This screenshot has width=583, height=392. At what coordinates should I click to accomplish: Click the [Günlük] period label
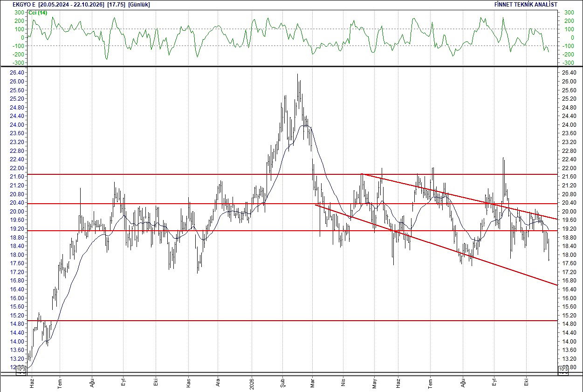pyautogui.click(x=139, y=4)
